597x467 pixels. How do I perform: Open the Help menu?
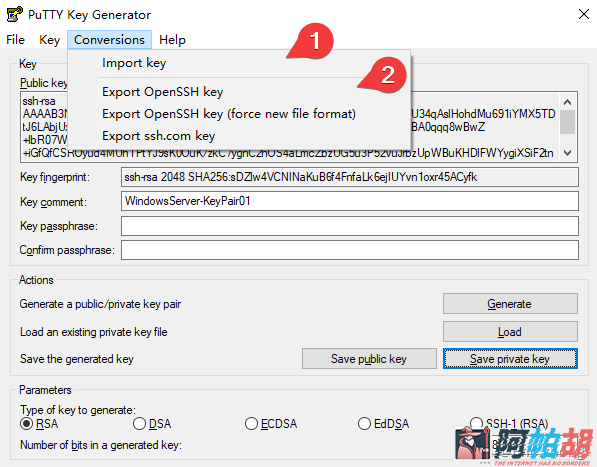click(172, 40)
